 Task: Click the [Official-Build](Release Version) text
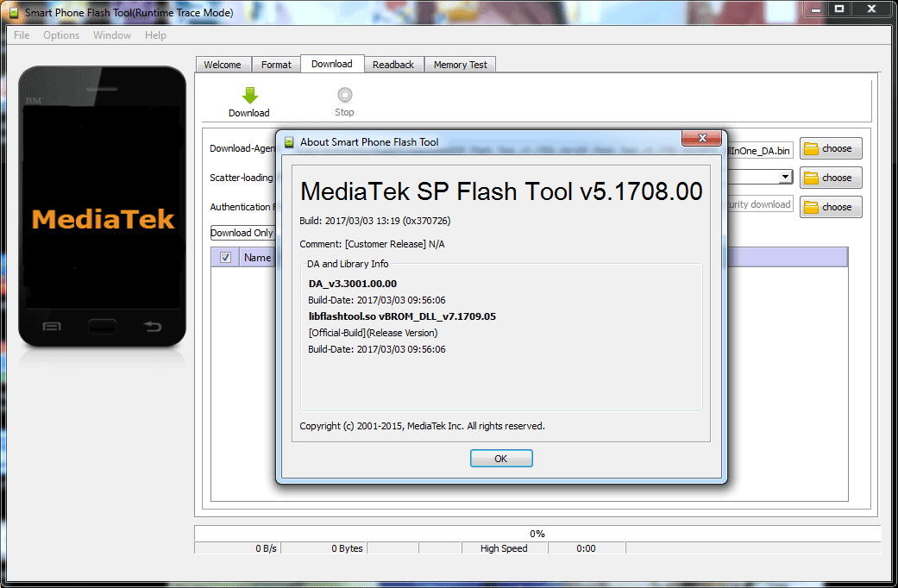click(373, 333)
